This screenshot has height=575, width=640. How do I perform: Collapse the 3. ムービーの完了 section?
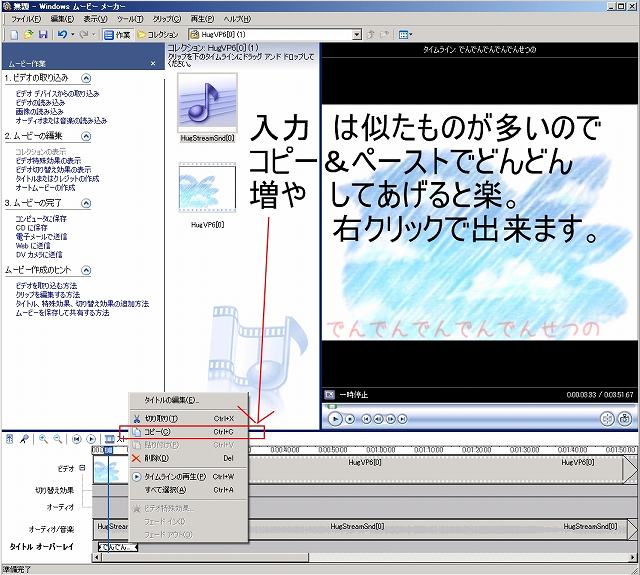click(86, 203)
